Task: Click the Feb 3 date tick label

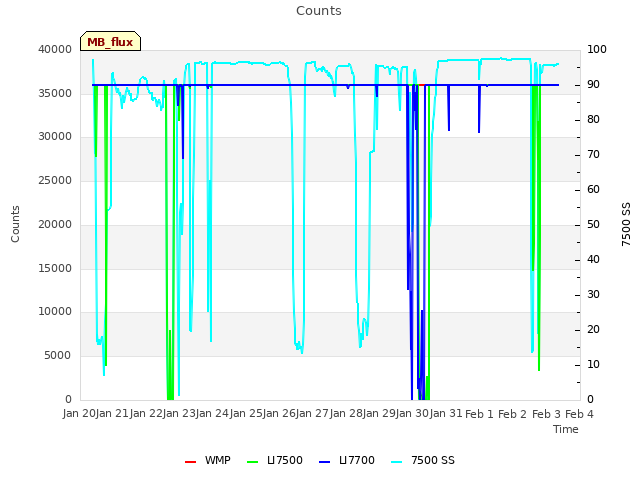Action: (x=546, y=414)
